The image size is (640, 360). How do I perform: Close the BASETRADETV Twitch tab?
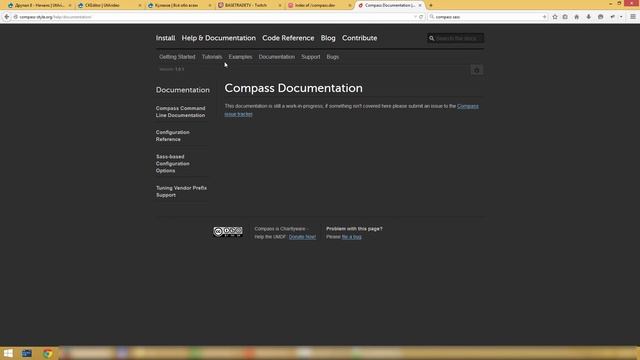[x=280, y=5]
